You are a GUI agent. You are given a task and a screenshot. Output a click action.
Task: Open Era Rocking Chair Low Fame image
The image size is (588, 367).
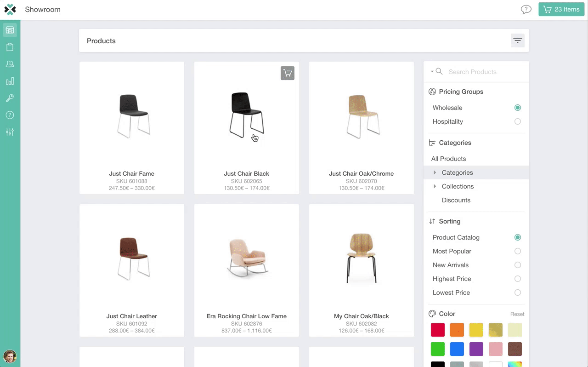(x=247, y=258)
